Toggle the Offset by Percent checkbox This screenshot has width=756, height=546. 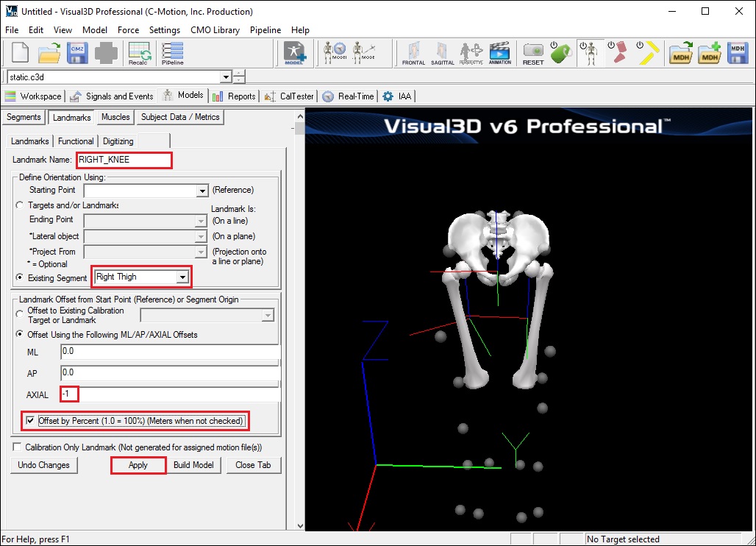coord(30,421)
